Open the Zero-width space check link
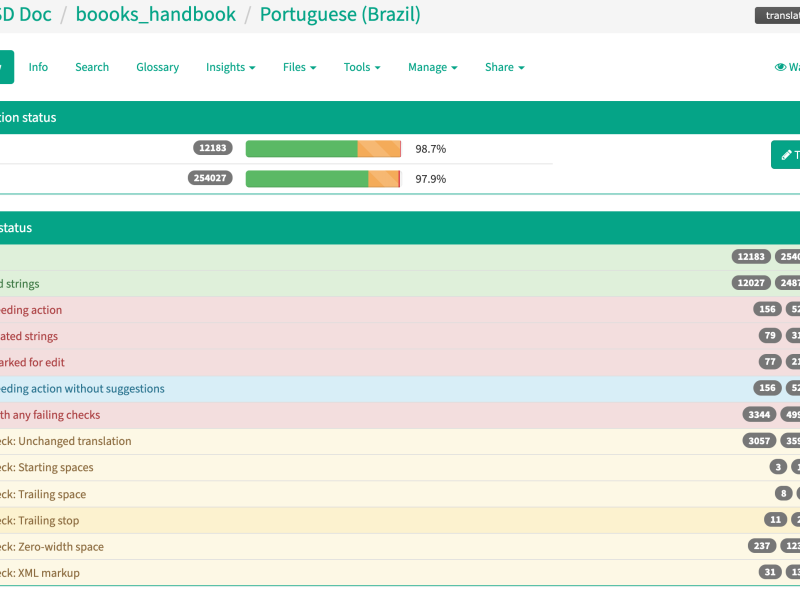This screenshot has height=600, width=800. click(52, 547)
